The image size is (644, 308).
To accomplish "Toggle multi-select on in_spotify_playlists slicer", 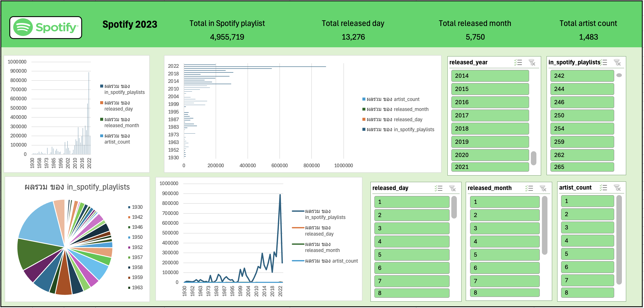I will [604, 62].
